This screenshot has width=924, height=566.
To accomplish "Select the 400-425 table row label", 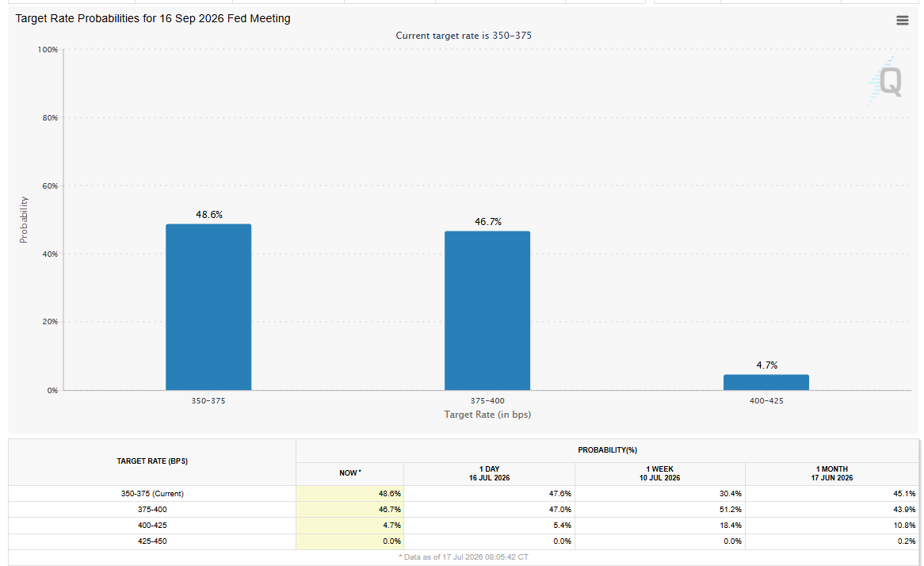I will point(152,526).
